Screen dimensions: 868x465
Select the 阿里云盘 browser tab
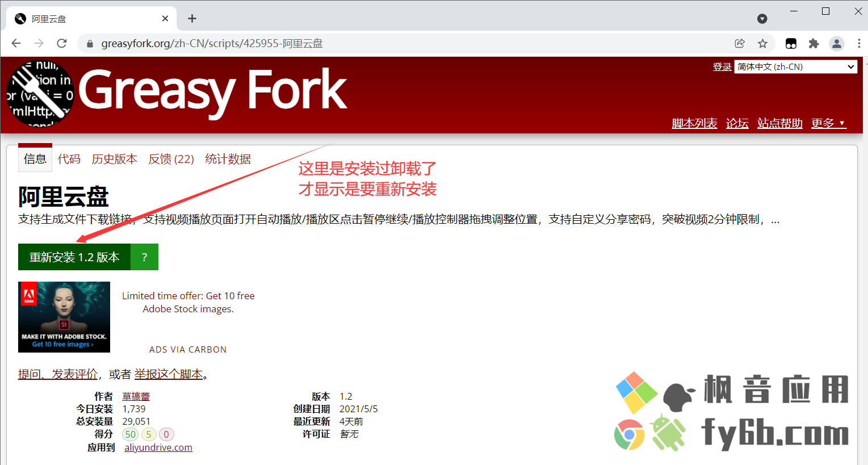coord(91,19)
